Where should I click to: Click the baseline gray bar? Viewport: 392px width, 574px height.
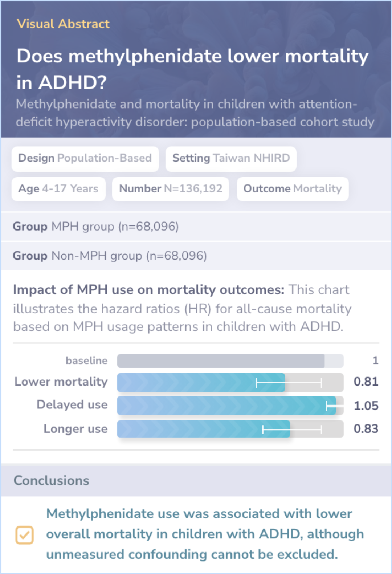(221, 361)
